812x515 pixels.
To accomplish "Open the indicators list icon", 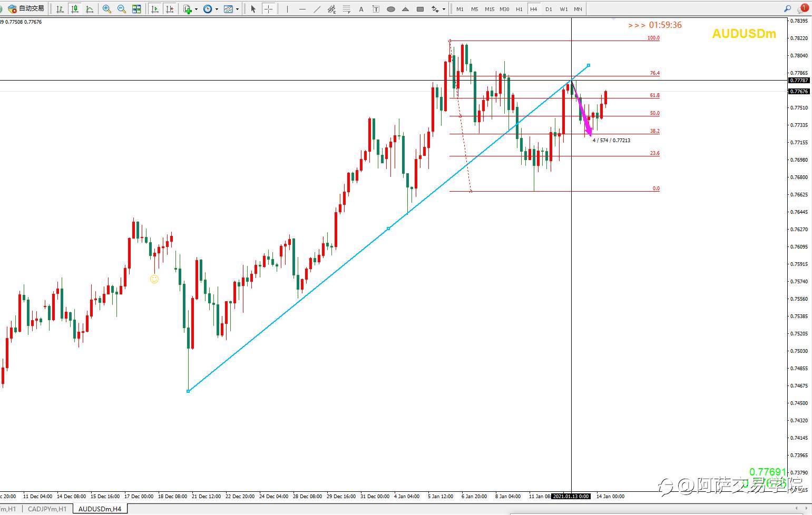I will [x=188, y=9].
